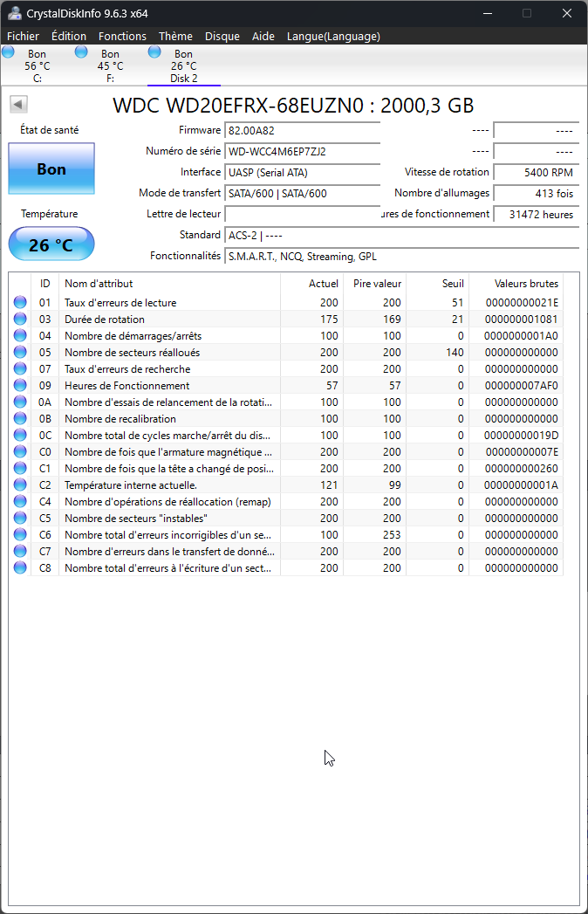Click status orb for Heures de Fonctionnement row

pos(19,386)
